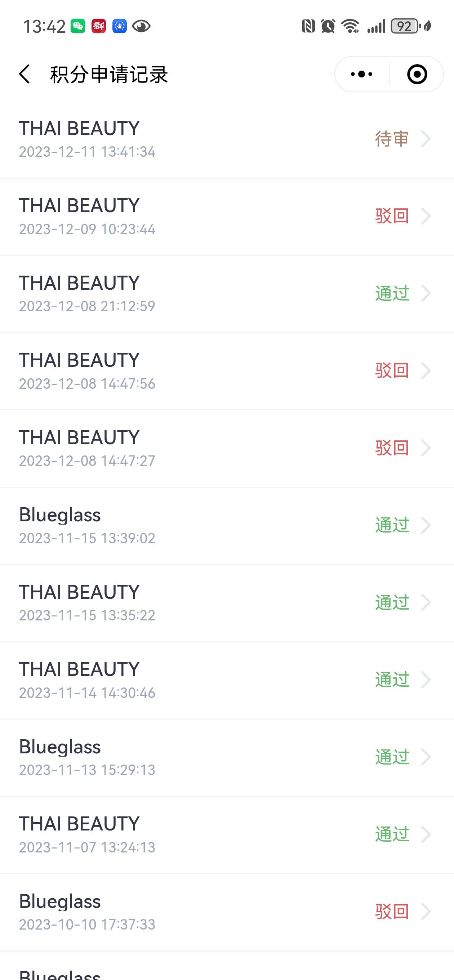Open THAI BEAUTY record at 2023-12-08 14:47:56

227,371
